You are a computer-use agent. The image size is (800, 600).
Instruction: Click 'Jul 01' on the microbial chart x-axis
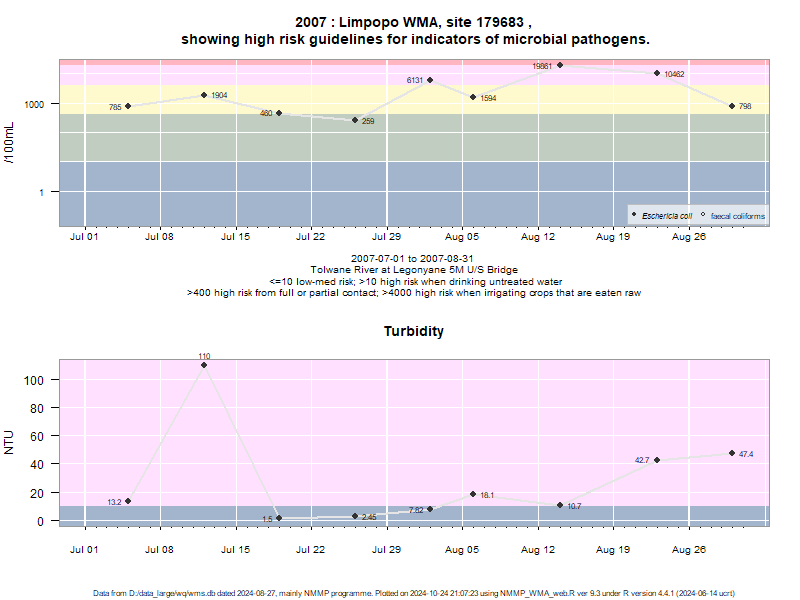[x=84, y=237]
